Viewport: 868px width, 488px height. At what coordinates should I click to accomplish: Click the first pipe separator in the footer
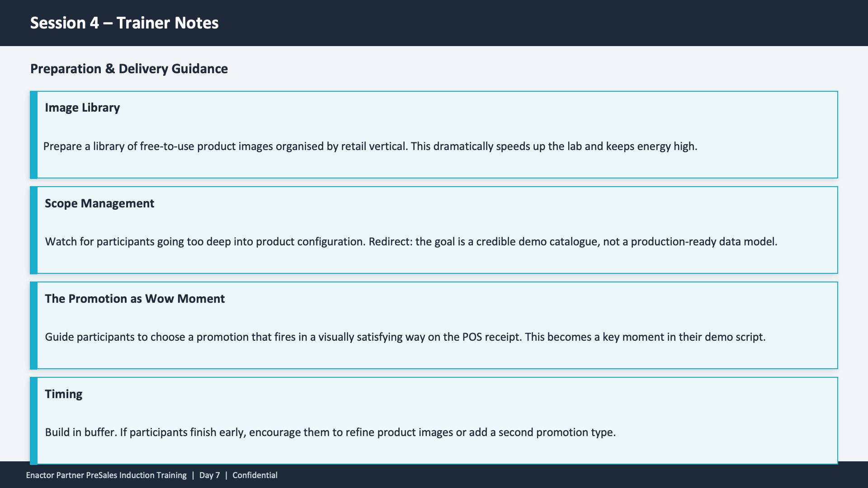click(x=193, y=475)
